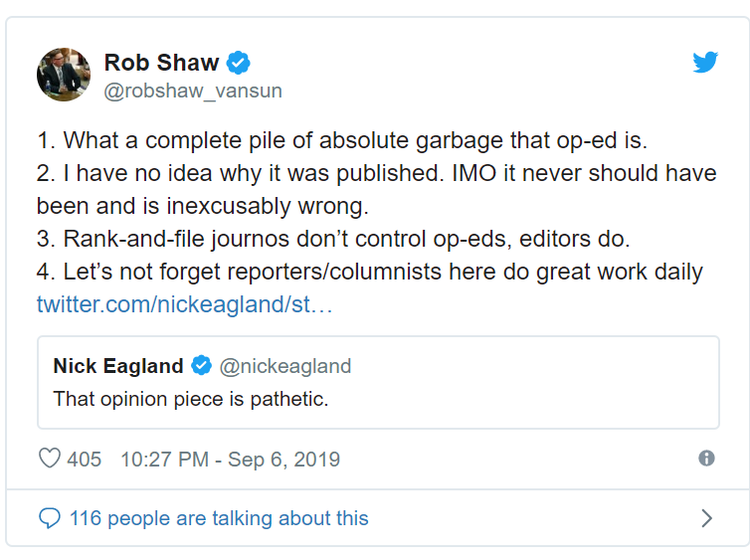Click the @nickeagland handle

coord(285,366)
